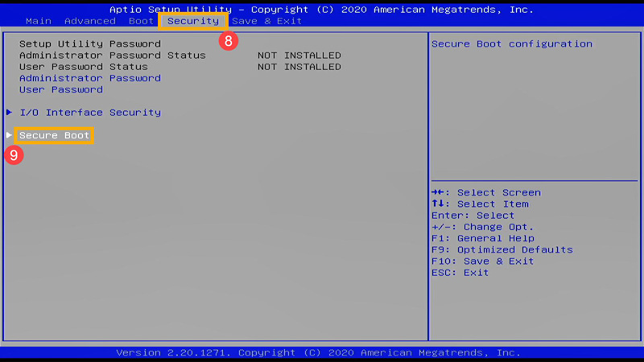Switch to the Main tab
Viewport: 644px width, 362px height.
point(39,21)
